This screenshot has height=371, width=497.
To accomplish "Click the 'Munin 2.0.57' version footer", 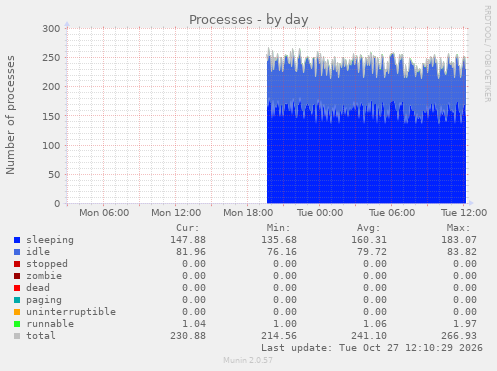I will [248, 360].
